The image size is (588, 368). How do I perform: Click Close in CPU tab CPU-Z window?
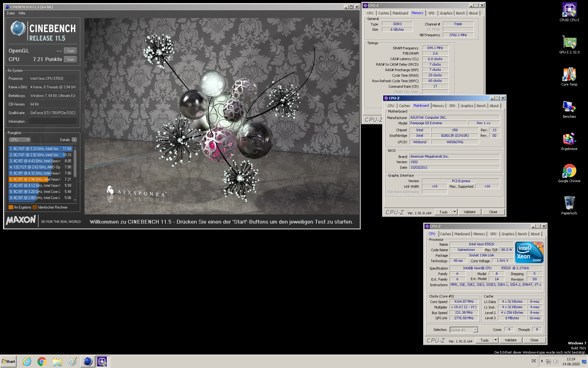[x=534, y=340]
